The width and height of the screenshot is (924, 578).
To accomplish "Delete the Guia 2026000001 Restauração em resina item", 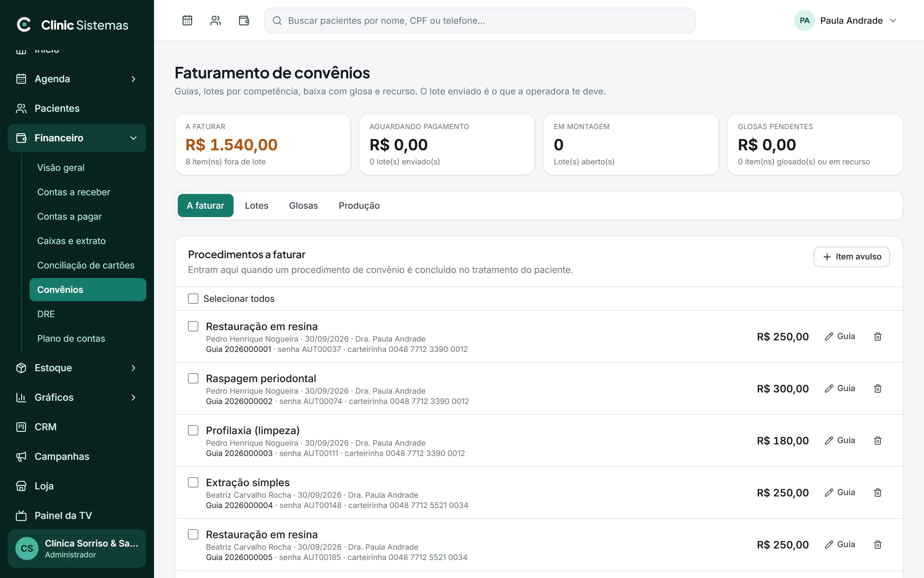I will [x=878, y=337].
